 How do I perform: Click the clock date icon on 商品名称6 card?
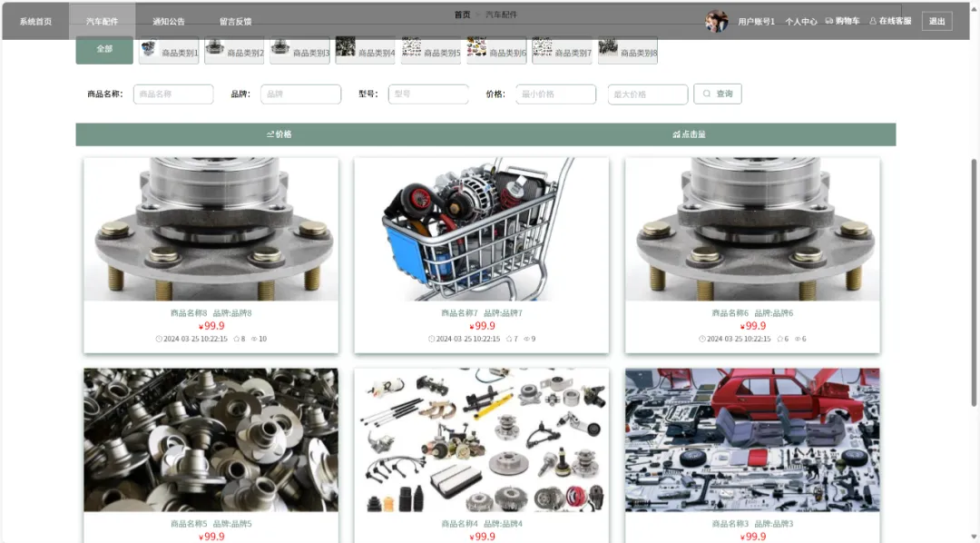(x=702, y=339)
